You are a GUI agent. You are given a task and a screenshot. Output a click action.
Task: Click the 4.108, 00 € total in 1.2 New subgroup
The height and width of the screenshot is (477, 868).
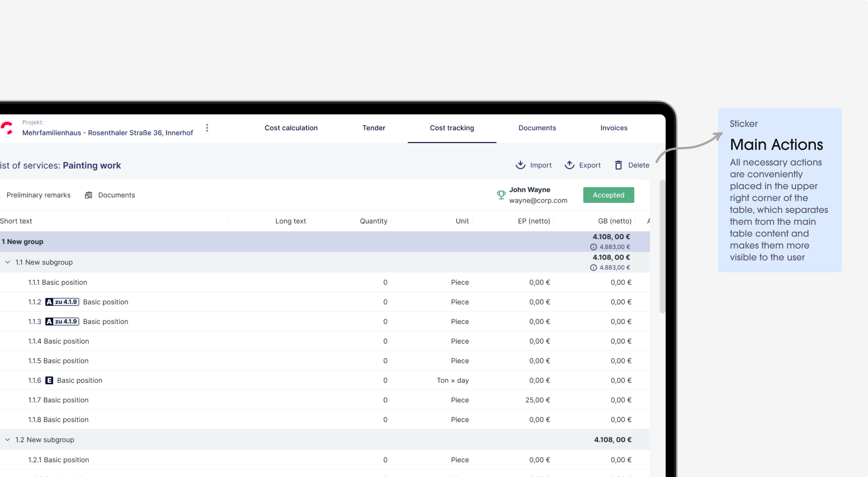[x=613, y=440]
